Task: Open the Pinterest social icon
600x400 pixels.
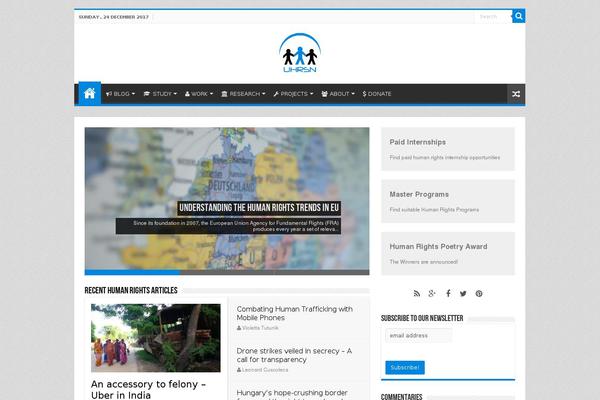Action: (479, 294)
